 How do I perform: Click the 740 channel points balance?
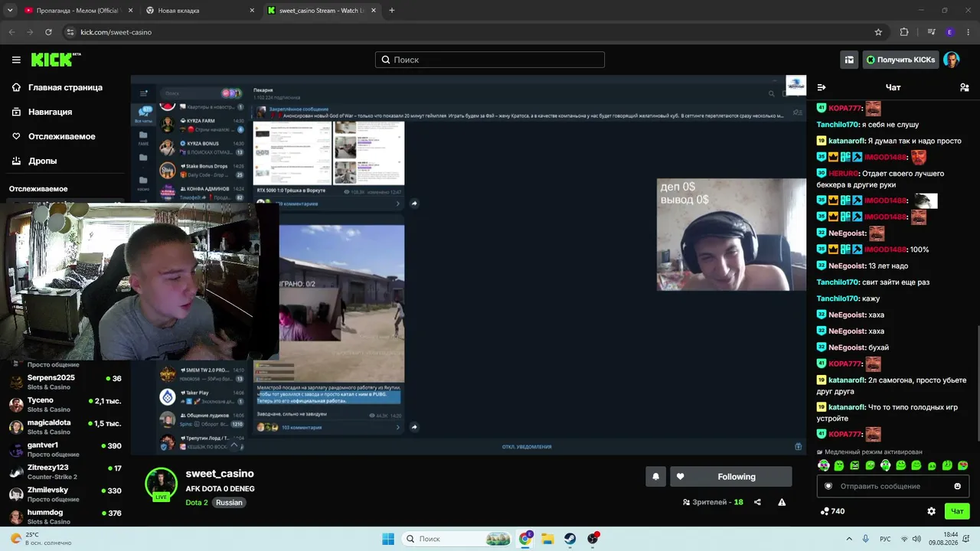[832, 511]
